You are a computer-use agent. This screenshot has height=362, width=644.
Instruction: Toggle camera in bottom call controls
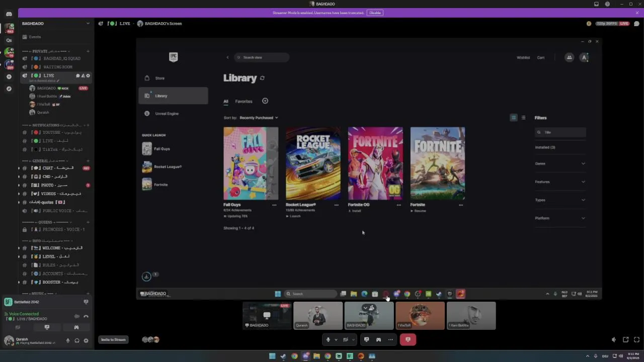pyautogui.click(x=345, y=339)
